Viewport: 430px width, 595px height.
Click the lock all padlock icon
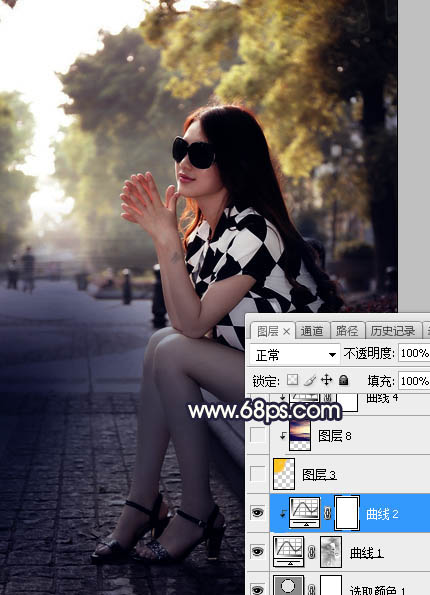(x=343, y=380)
